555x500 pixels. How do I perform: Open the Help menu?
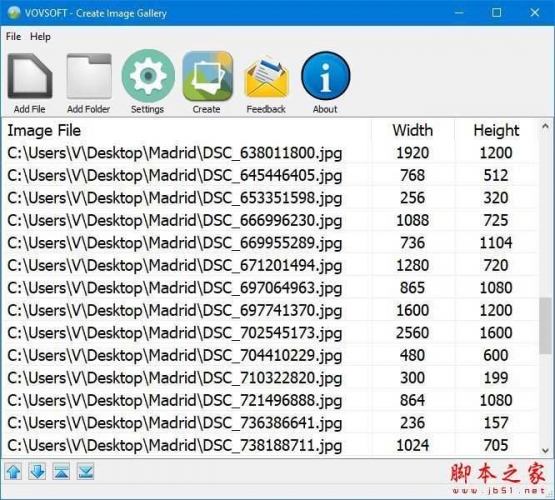[x=40, y=36]
